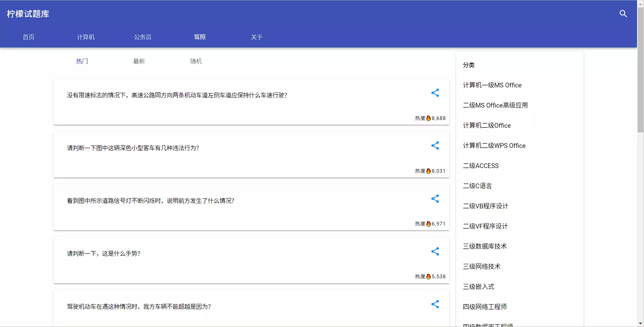Click the search magnifier icon
The image size is (644, 327).
[623, 14]
